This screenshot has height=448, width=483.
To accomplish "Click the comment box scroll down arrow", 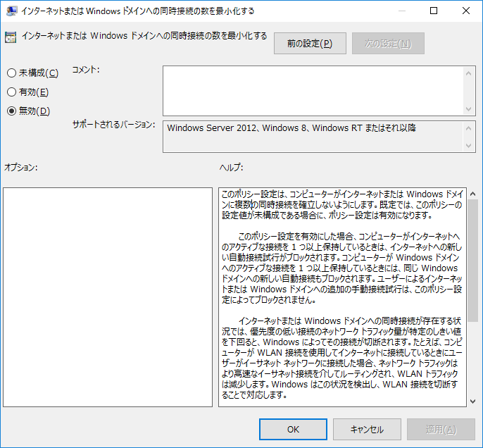I will coord(468,108).
